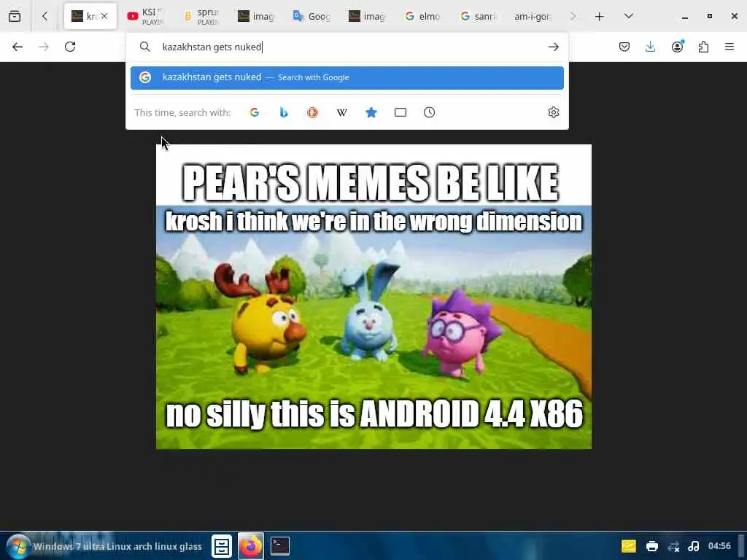The width and height of the screenshot is (747, 560).
Task: Open the Pocket save icon
Action: (624, 47)
